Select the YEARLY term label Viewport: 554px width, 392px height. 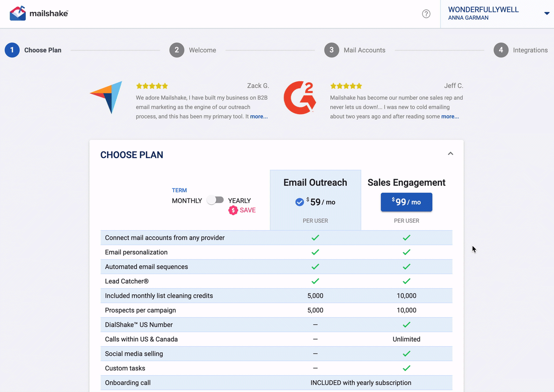pos(239,201)
